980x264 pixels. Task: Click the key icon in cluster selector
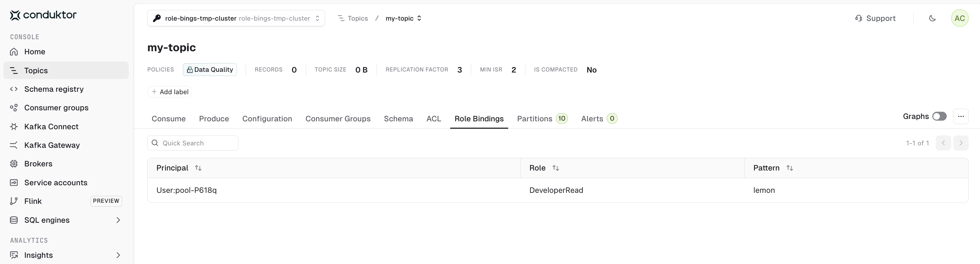157,18
